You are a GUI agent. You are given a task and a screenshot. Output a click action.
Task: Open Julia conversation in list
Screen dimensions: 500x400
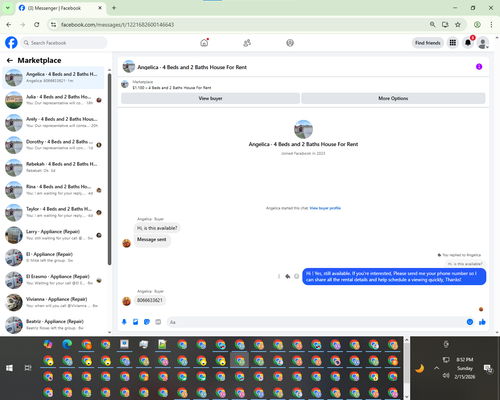(53, 100)
